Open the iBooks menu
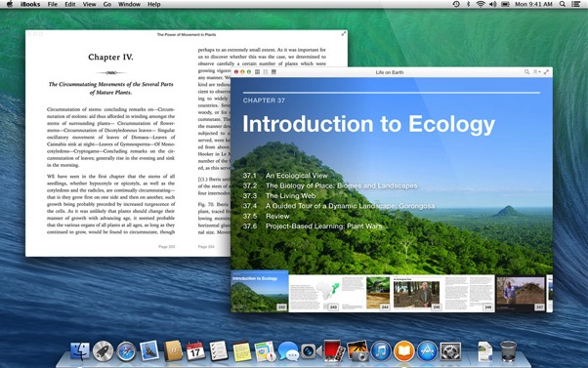 click(x=30, y=4)
